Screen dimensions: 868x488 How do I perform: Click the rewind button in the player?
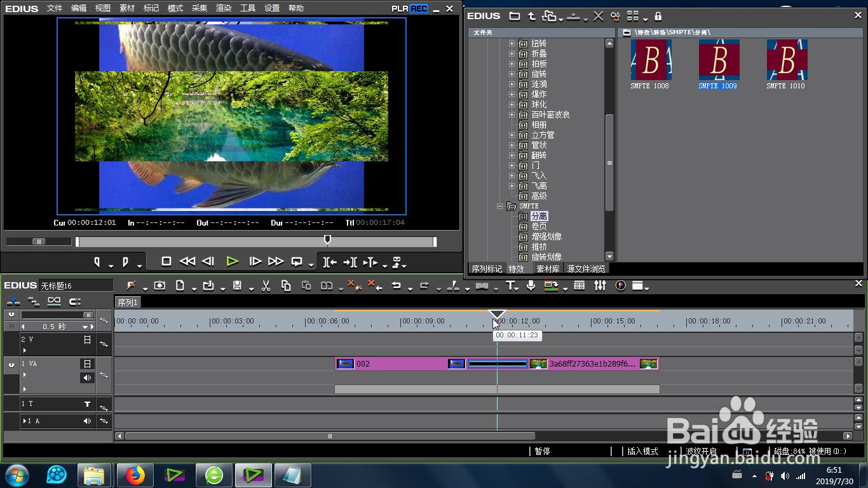(x=187, y=261)
